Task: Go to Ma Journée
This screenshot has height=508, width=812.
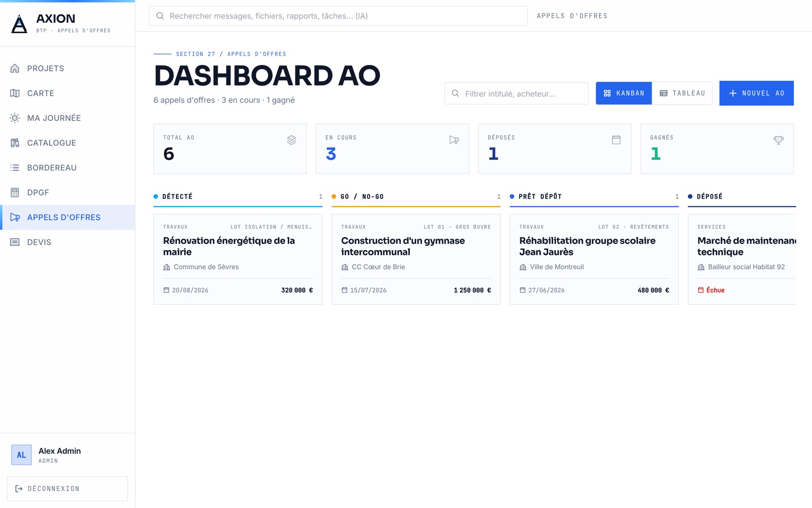Action: click(x=67, y=118)
